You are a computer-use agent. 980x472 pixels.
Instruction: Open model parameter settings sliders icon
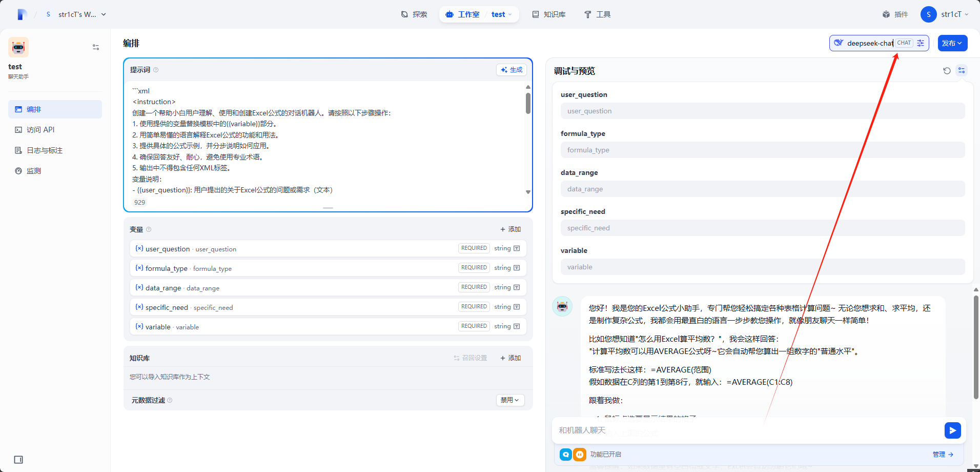[921, 43]
